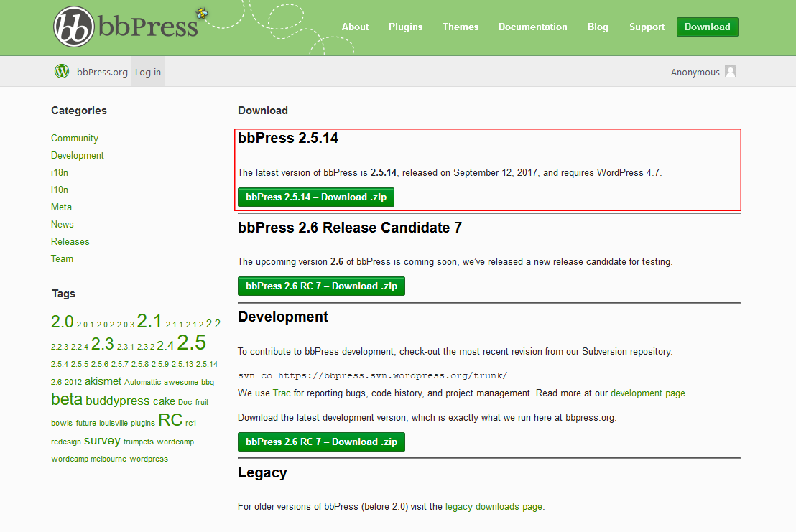Open the i18n category
This screenshot has height=532, width=796.
60,172
